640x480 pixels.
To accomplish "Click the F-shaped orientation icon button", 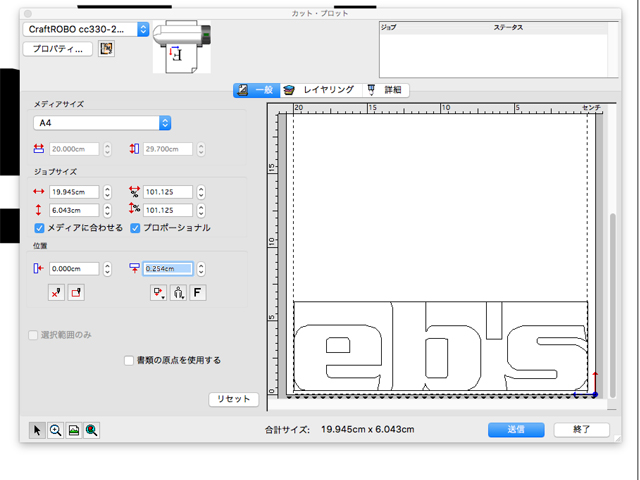I will [197, 293].
